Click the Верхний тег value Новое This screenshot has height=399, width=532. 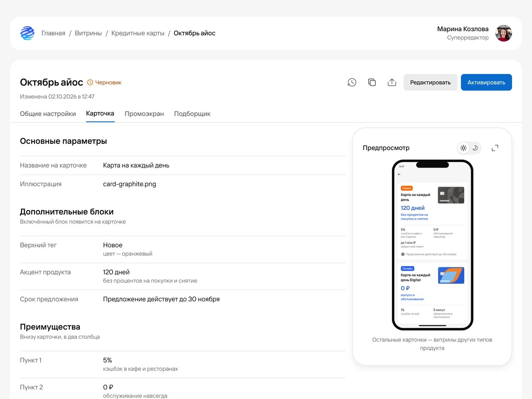[113, 245]
